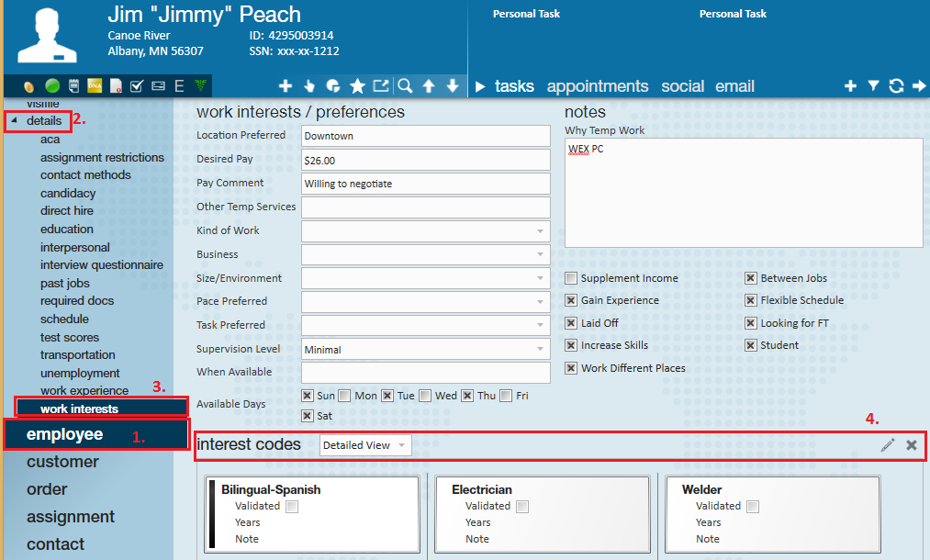Select assignment restrictions in details tree
Screen dimensions: 930x560
point(102,157)
